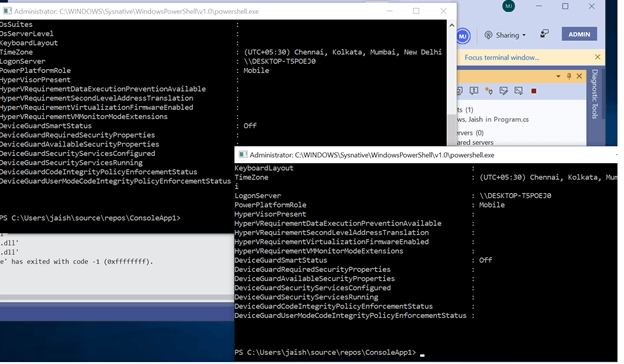This screenshot has width=624, height=364.
Task: Click the send feedback person icon
Action: click(544, 34)
